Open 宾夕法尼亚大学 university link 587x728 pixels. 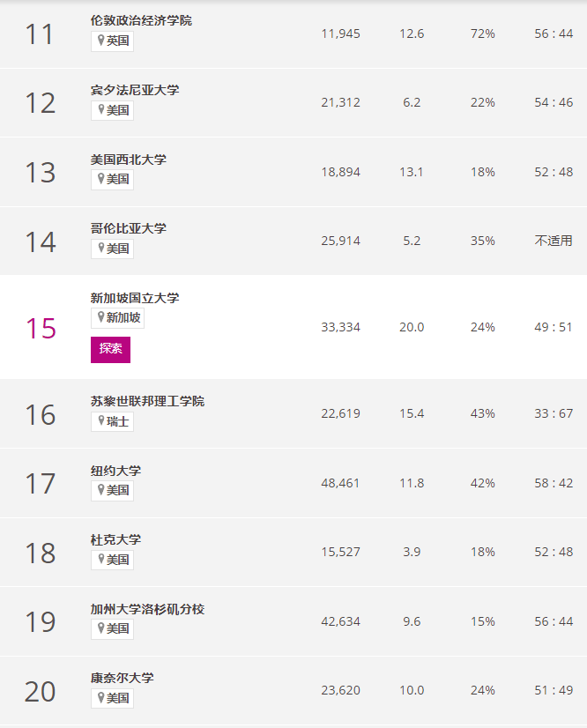click(135, 90)
